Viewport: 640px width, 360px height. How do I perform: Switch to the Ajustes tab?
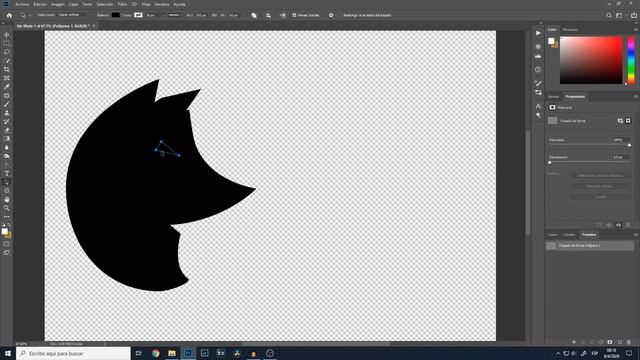coord(553,97)
